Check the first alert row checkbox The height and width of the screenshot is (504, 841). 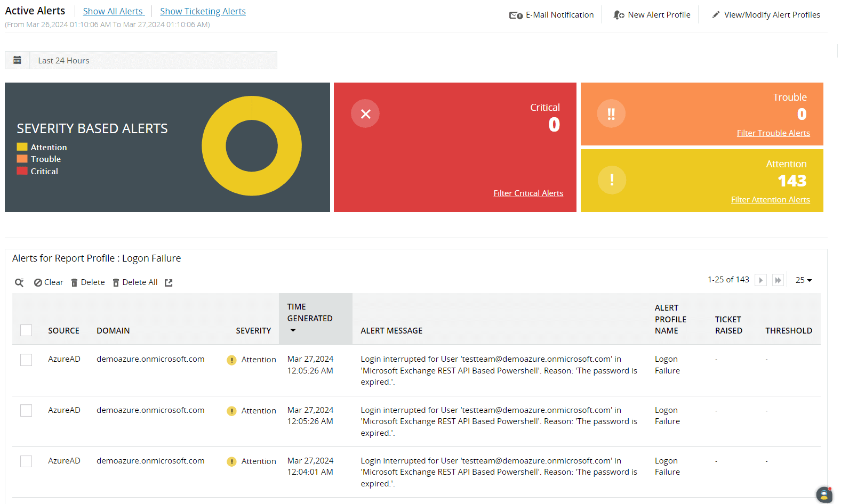pos(26,360)
